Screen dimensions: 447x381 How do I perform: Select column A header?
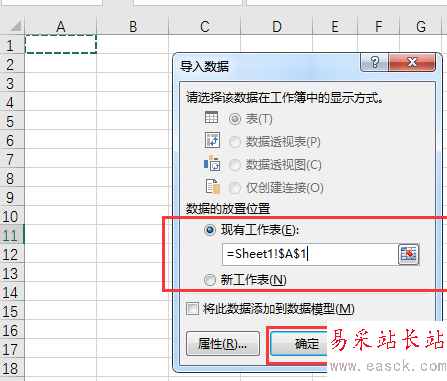click(61, 26)
